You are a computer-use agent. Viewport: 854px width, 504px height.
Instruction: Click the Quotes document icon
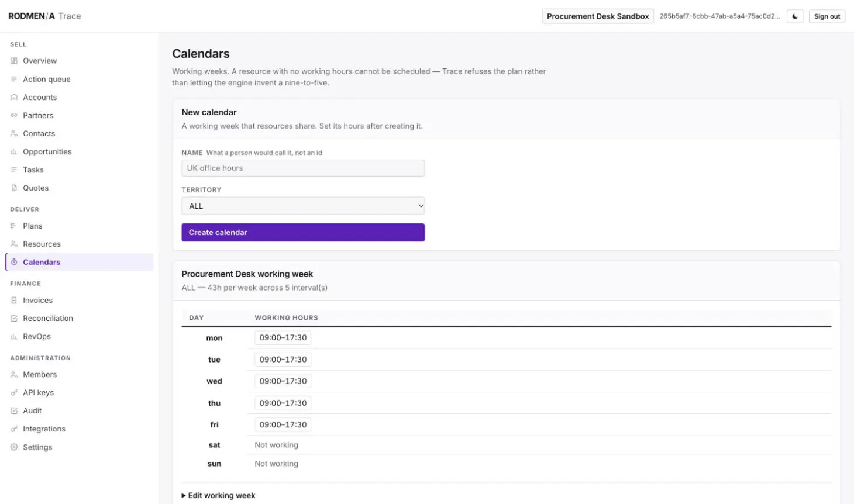14,188
